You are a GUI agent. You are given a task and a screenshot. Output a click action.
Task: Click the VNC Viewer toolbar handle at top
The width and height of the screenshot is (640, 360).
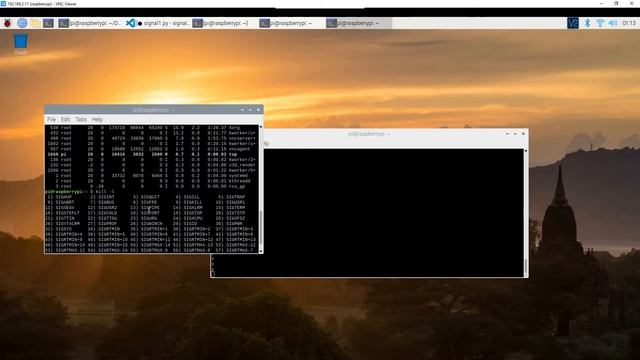pos(320,8)
